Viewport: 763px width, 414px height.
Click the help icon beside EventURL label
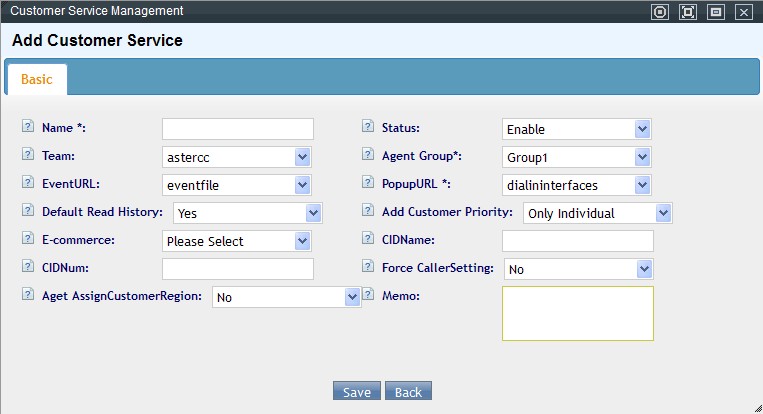[27, 184]
